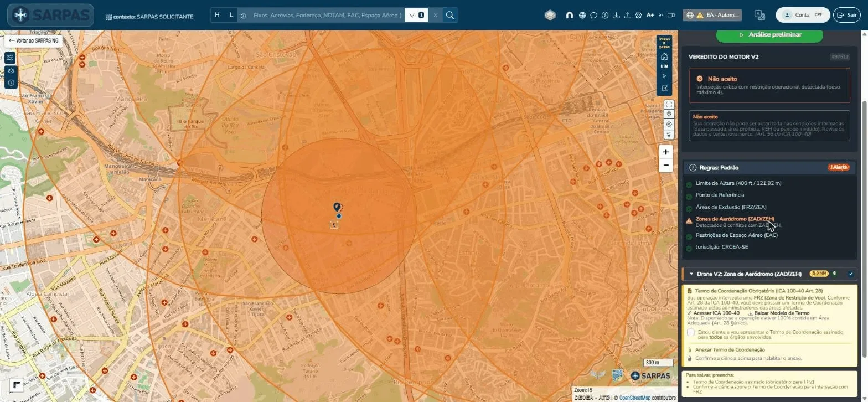Open Acessar ICA 100-40 link
Viewport: 868px width, 402px height.
pos(714,313)
